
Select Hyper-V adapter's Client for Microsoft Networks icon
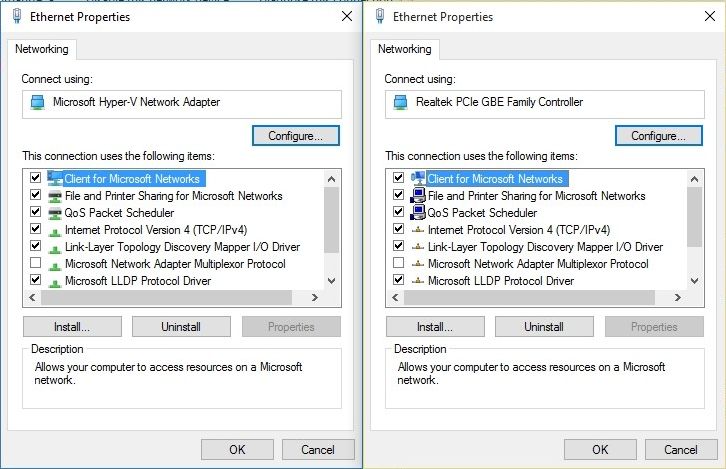click(x=55, y=178)
